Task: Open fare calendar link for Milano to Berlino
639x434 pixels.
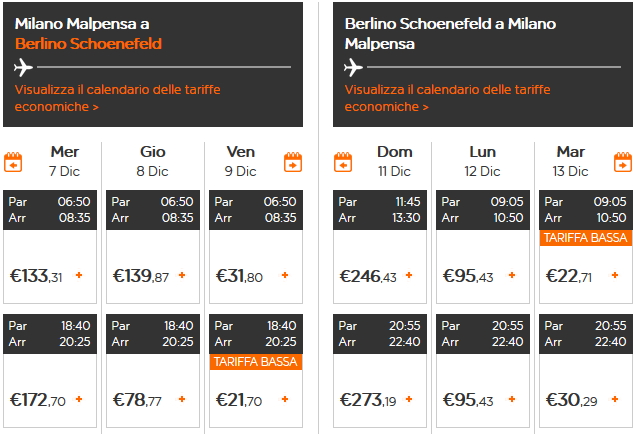Action: pos(118,98)
